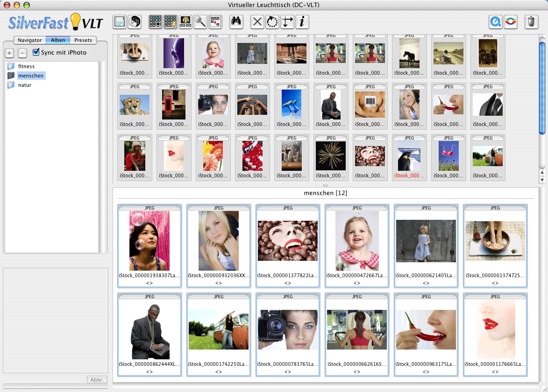Click the rotate image icon
This screenshot has height=392, width=548.
point(272,22)
